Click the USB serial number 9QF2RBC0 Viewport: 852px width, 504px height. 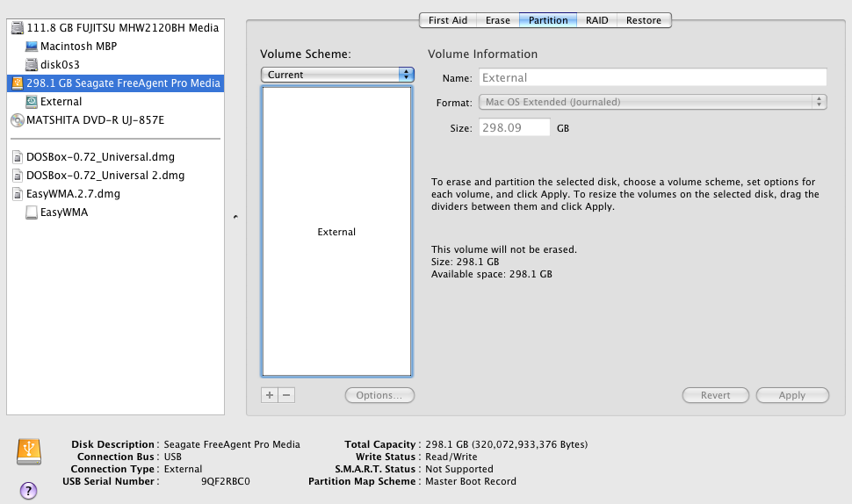(x=226, y=481)
